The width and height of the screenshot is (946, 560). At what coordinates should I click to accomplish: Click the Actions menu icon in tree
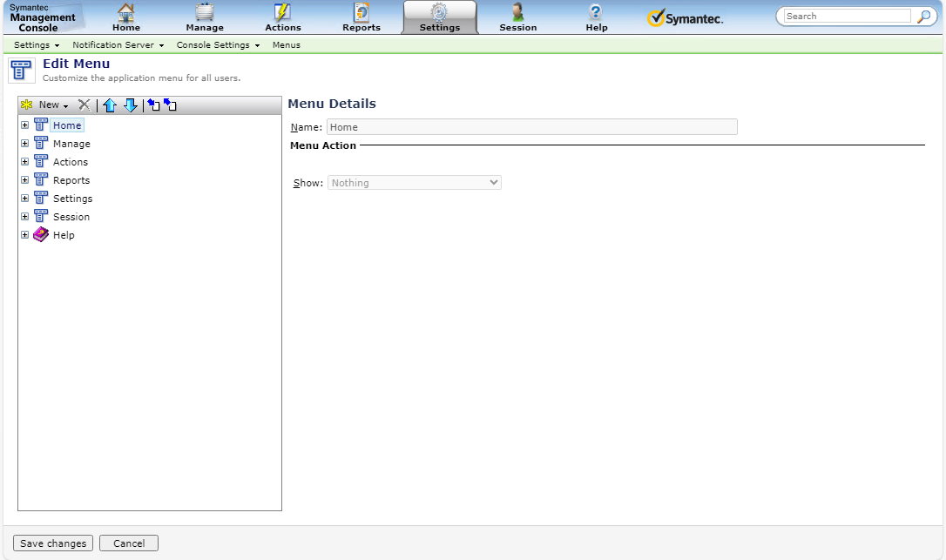pos(40,160)
